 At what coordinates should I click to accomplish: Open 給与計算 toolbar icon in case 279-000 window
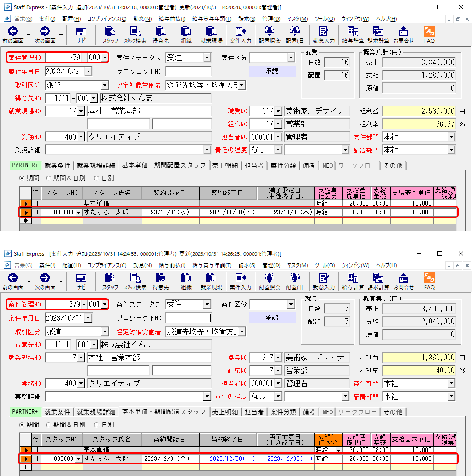[x=353, y=35]
